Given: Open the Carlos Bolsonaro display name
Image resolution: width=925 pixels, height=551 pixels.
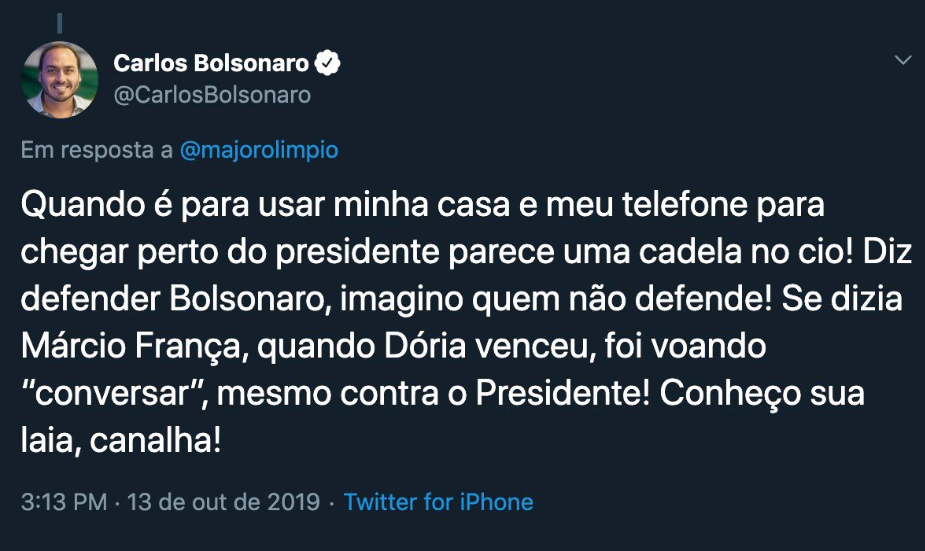Looking at the screenshot, I should 211,64.
